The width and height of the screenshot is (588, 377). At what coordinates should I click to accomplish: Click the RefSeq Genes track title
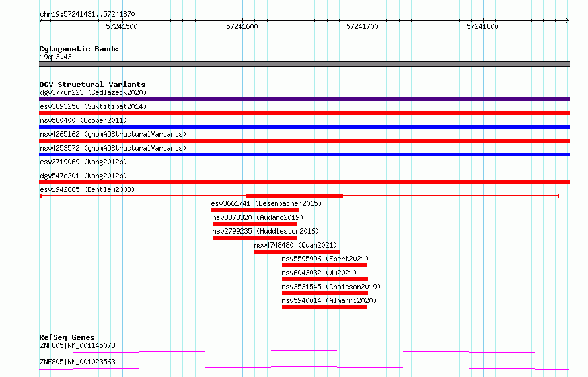pos(67,337)
